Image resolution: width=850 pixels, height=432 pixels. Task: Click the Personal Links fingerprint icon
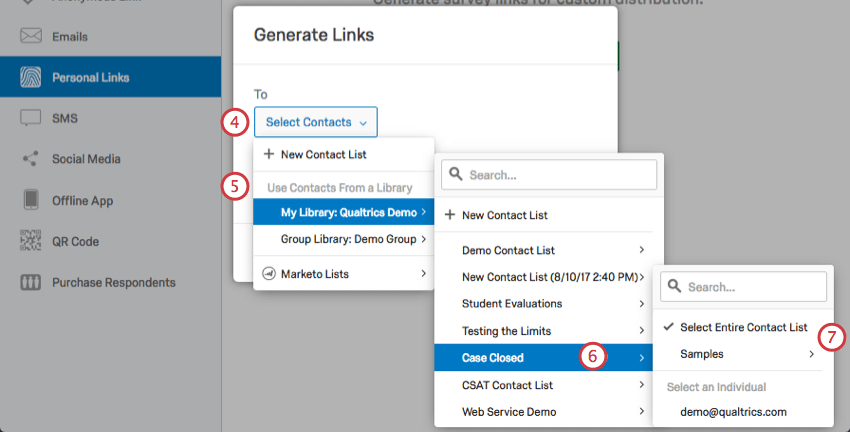[31, 77]
